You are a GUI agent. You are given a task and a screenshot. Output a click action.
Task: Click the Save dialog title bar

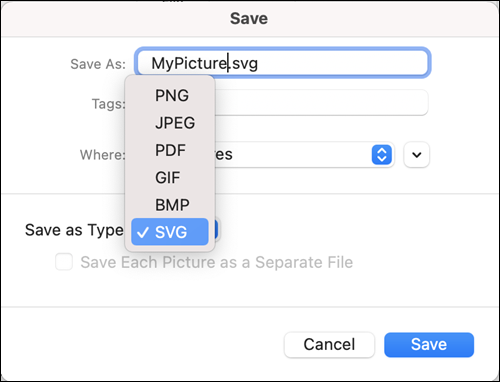[249, 18]
